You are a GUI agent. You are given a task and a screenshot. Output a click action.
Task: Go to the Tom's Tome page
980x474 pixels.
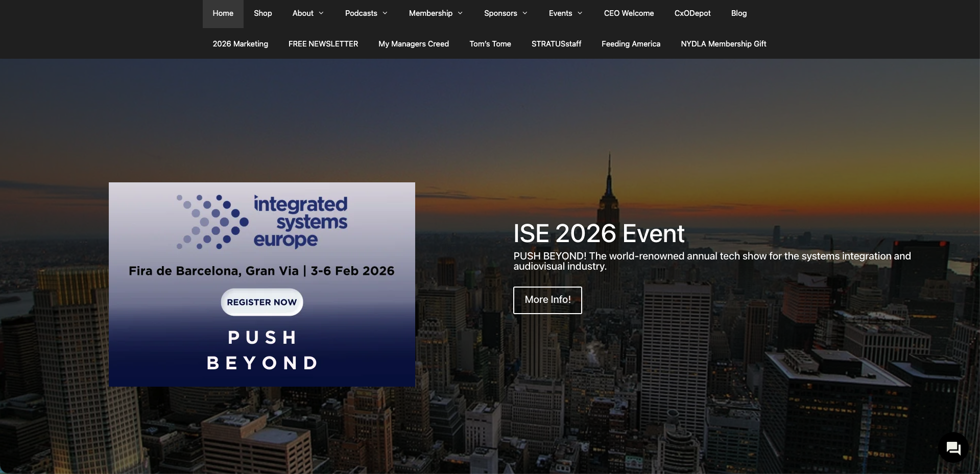coord(490,44)
